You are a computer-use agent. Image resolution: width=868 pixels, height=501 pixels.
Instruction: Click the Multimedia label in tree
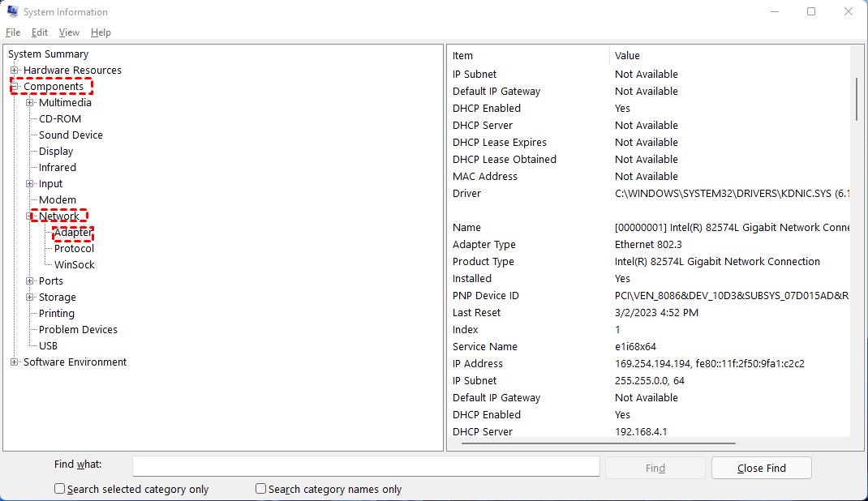(x=66, y=103)
